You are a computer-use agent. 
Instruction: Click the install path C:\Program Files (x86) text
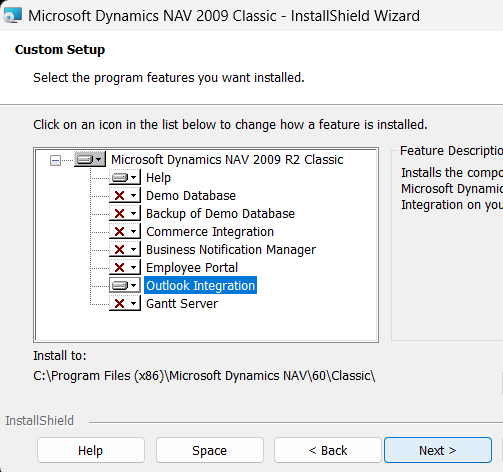[204, 376]
